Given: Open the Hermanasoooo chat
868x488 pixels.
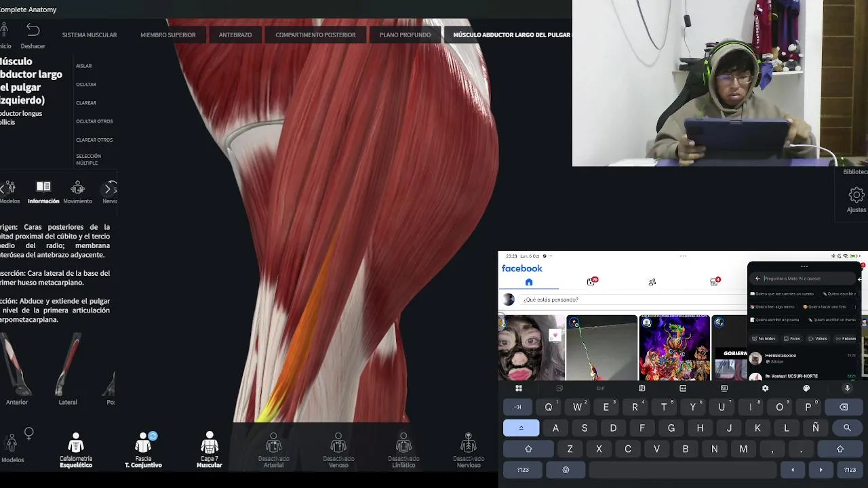Looking at the screenshot, I should pyautogui.click(x=804, y=358).
